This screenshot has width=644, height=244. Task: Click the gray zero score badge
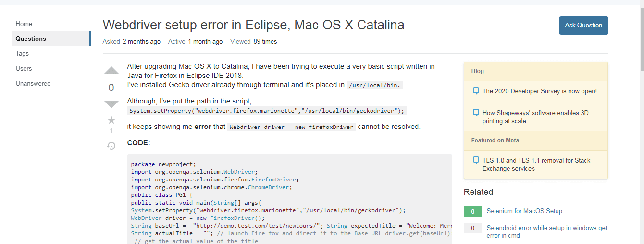point(473,228)
